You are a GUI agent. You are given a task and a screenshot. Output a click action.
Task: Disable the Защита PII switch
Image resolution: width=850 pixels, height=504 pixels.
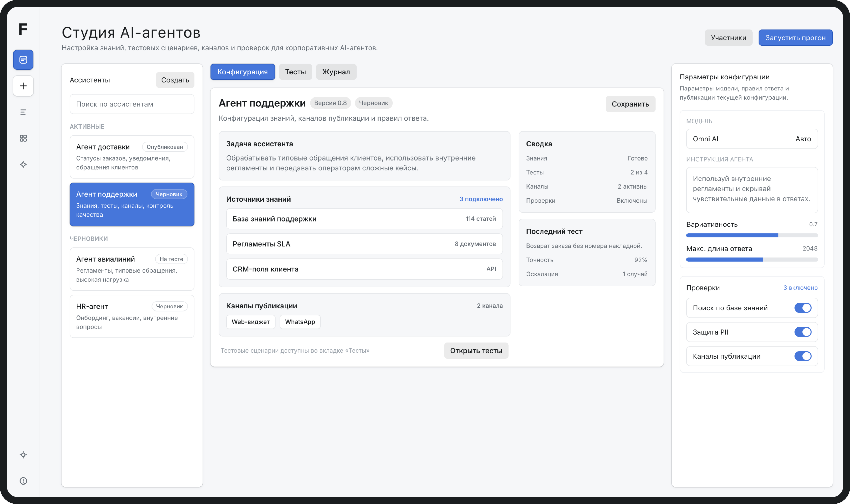pyautogui.click(x=802, y=332)
